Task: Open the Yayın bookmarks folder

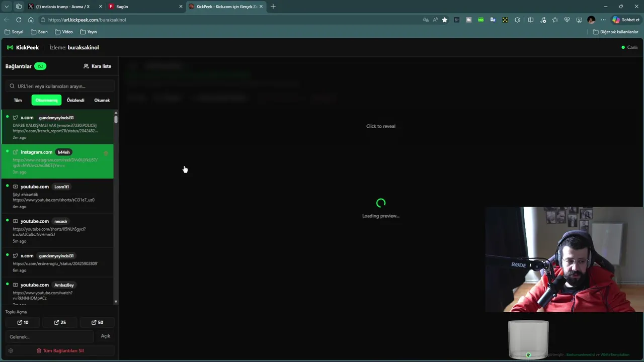Action: coord(89,32)
